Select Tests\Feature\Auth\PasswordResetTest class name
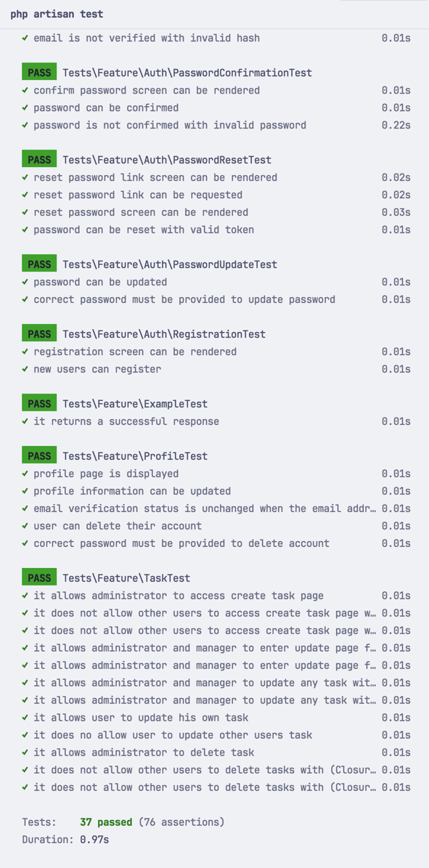Viewport: 429px width, 868px height. pyautogui.click(x=167, y=160)
